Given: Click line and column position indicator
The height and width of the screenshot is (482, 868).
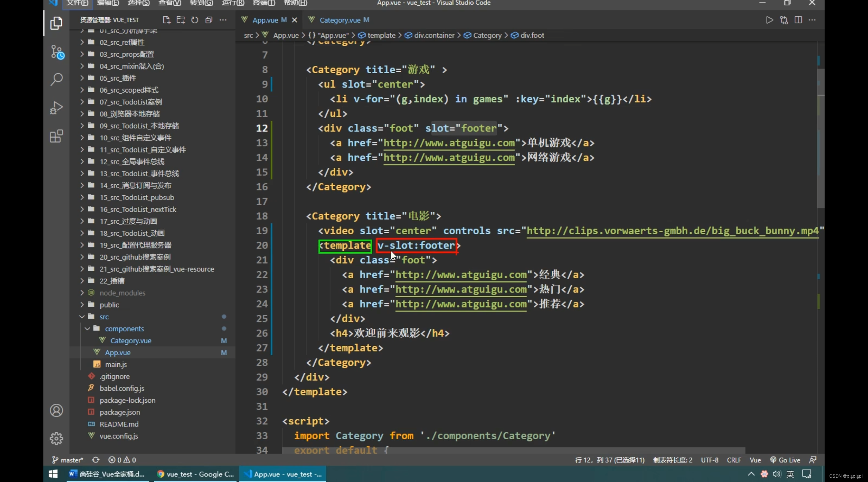Looking at the screenshot, I should coord(610,460).
